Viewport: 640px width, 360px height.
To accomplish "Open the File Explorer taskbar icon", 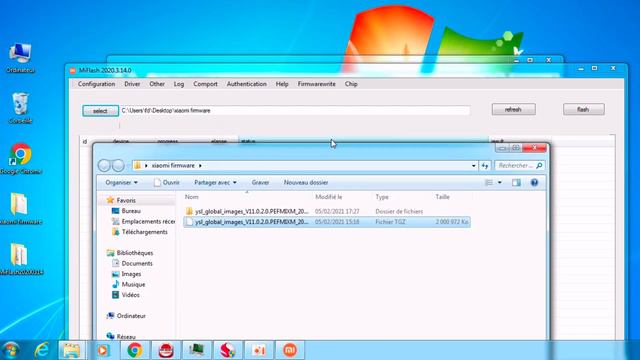I will [x=71, y=350].
